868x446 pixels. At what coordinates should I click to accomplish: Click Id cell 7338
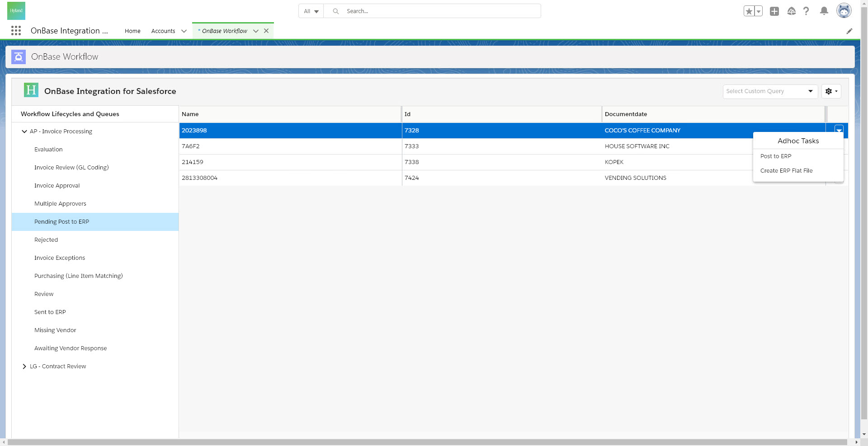(x=502, y=162)
